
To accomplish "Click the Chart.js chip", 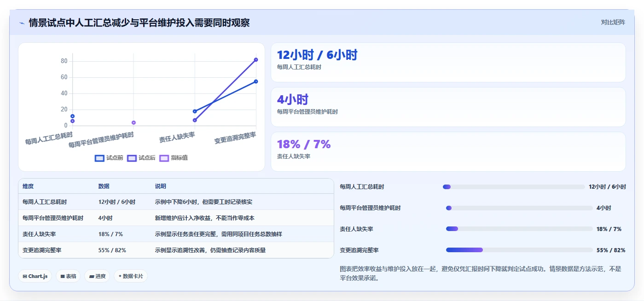I will click(x=35, y=276).
